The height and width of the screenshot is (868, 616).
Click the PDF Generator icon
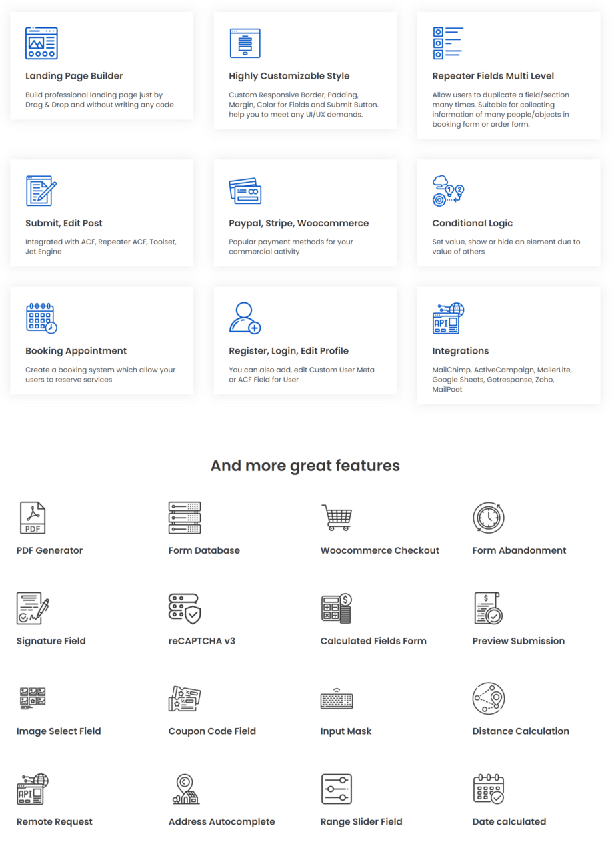tap(32, 518)
